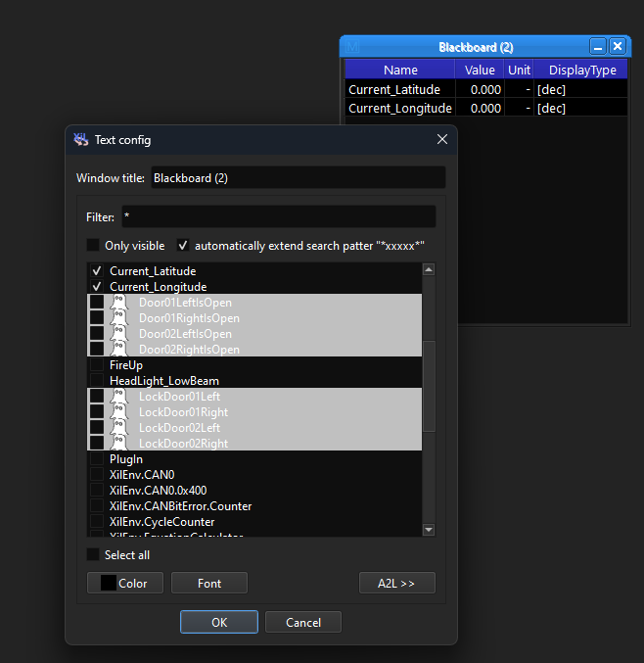Open the Font chooser button
This screenshot has width=644, height=663.
pyautogui.click(x=209, y=584)
